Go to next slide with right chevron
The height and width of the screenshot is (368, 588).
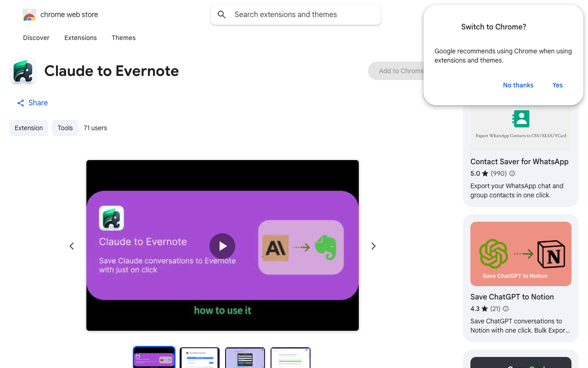373,246
